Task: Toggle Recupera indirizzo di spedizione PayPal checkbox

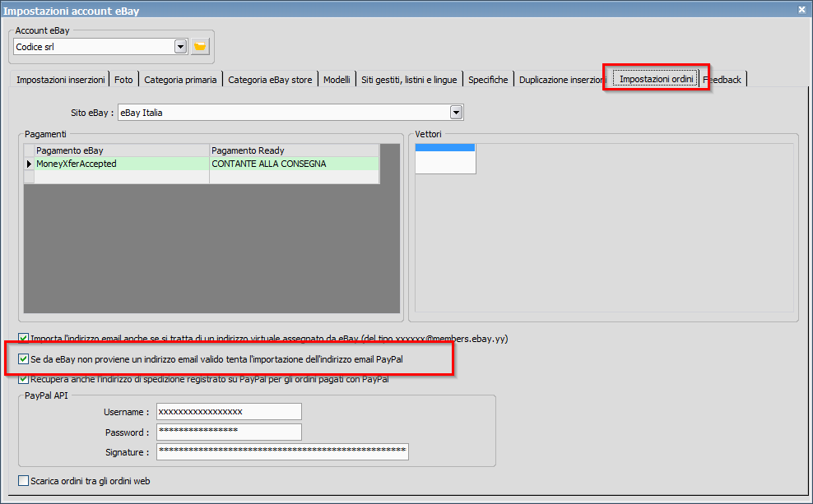Action: click(23, 379)
